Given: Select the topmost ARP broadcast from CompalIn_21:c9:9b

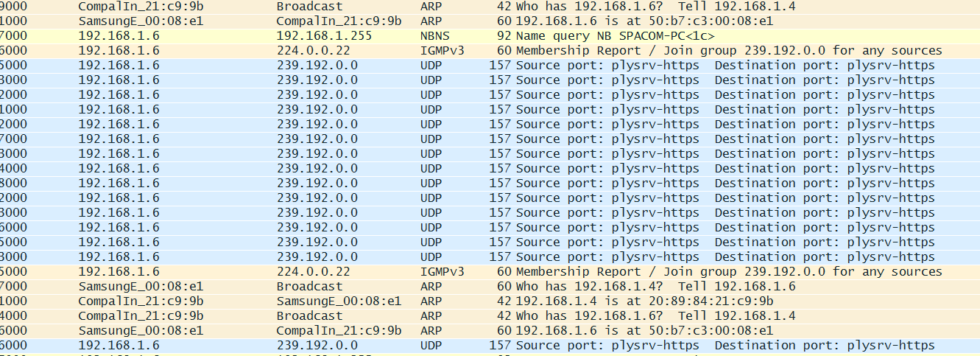Looking at the screenshot, I should [490, 6].
